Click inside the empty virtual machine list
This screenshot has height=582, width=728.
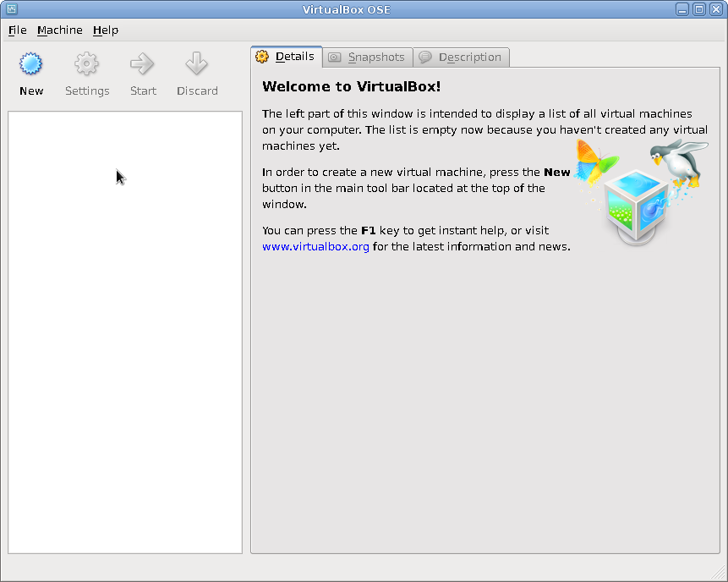point(125,332)
